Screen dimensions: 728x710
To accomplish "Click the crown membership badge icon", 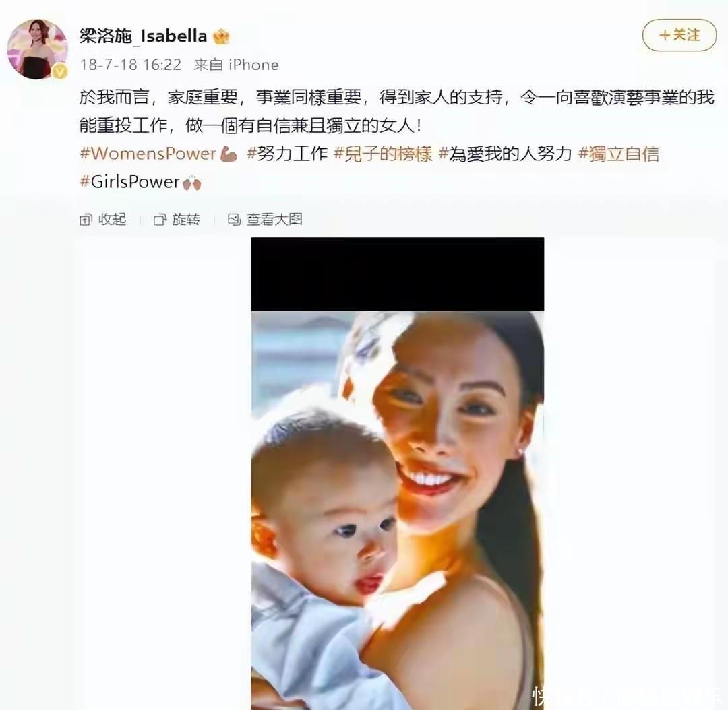I will [x=221, y=36].
